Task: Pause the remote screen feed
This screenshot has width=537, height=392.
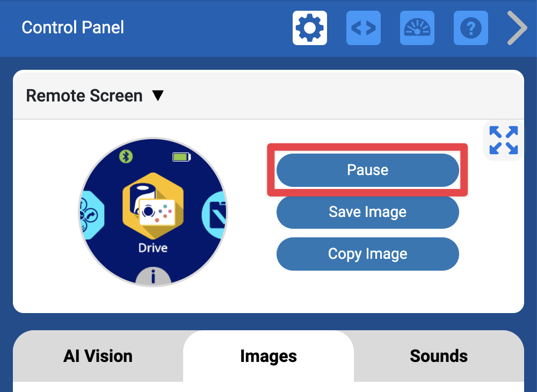Action: click(367, 170)
